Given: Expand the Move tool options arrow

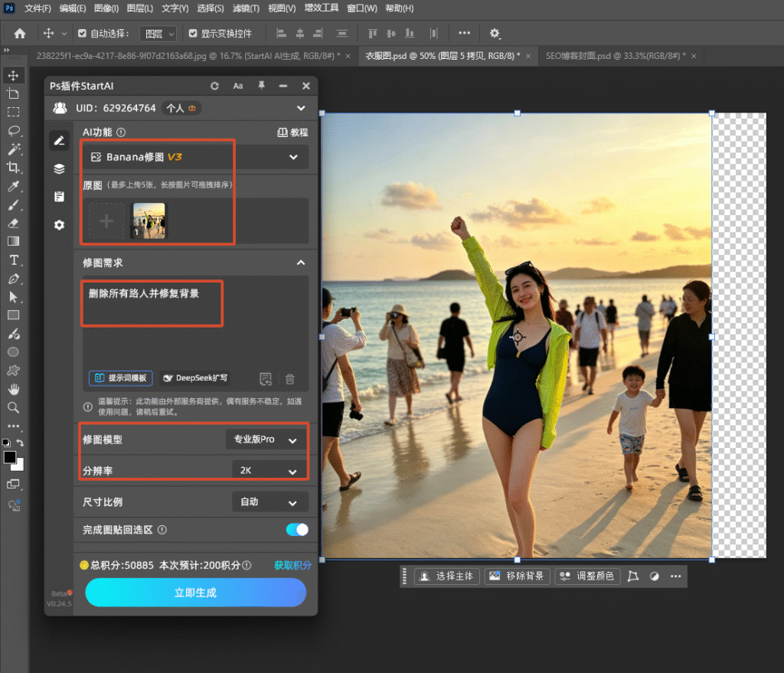Looking at the screenshot, I should (x=64, y=34).
